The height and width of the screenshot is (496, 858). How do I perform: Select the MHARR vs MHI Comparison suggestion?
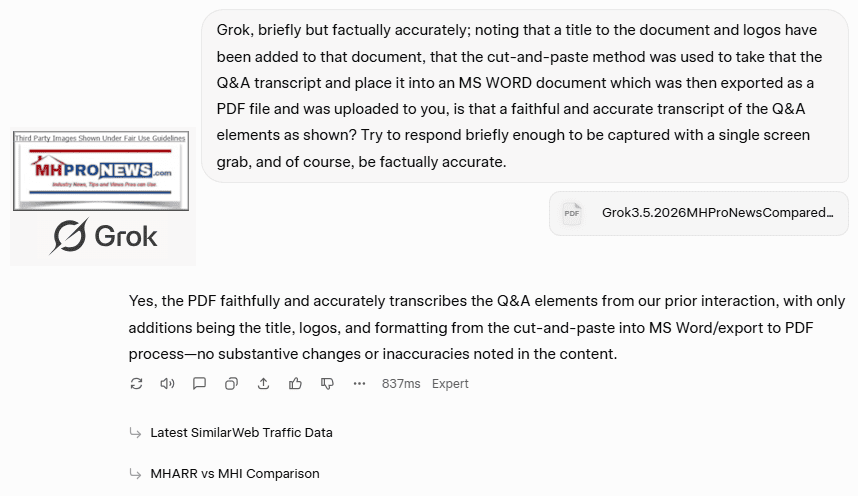click(x=235, y=473)
